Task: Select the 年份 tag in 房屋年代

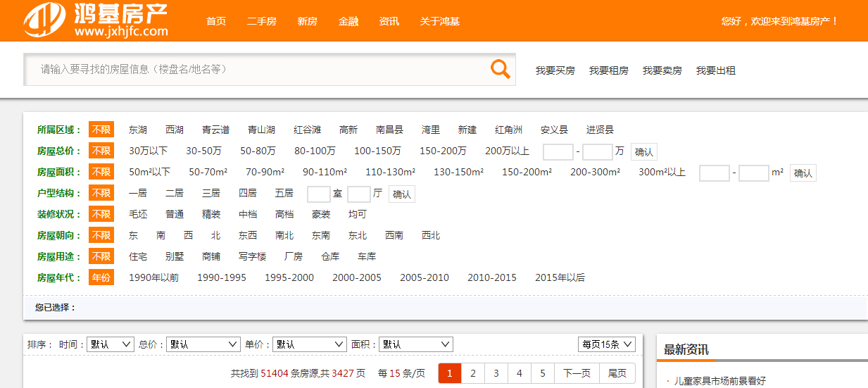Action: coord(101,277)
